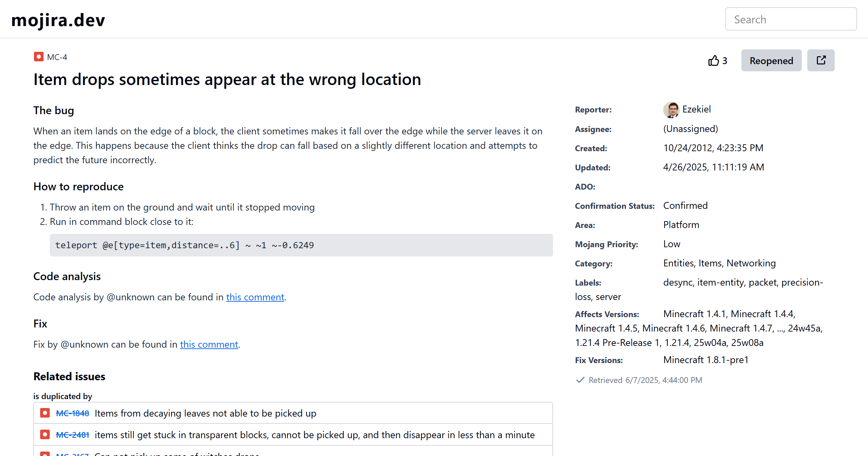The width and height of the screenshot is (868, 456).
Task: Click the Retrieved checkmark icon
Action: tap(580, 380)
